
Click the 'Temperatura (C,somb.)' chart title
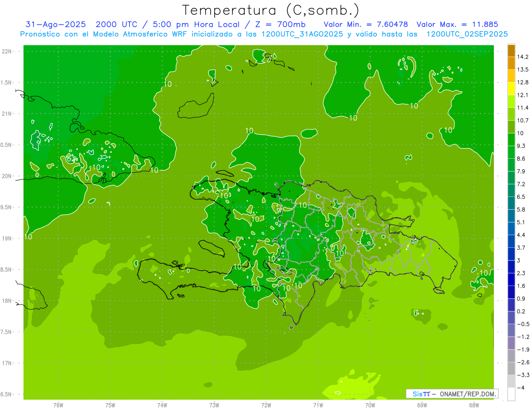tap(271, 10)
